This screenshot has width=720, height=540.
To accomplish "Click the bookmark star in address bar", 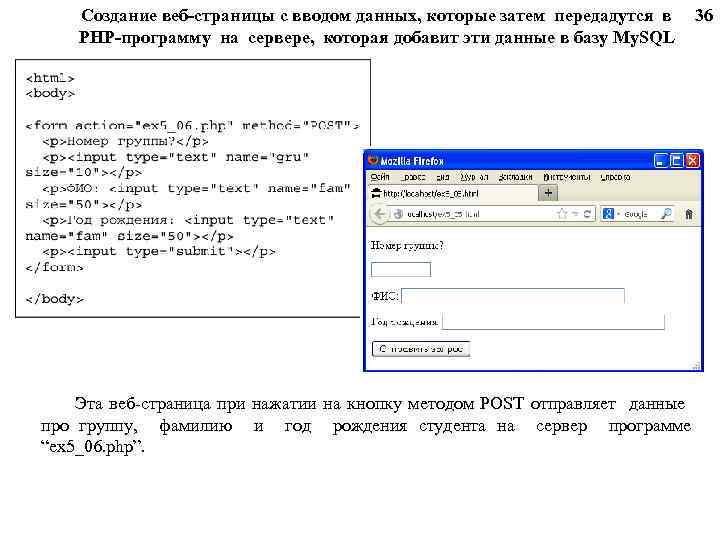I will (x=562, y=214).
